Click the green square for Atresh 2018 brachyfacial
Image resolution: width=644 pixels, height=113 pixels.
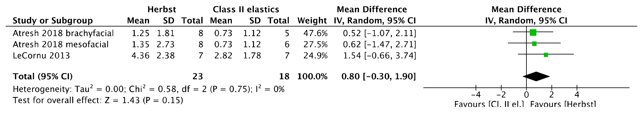533,32
